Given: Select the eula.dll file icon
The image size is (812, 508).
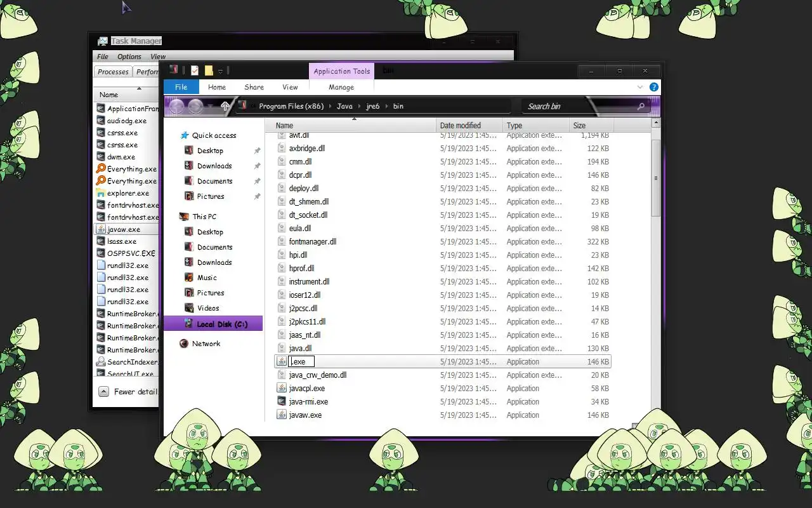Looking at the screenshot, I should [282, 228].
